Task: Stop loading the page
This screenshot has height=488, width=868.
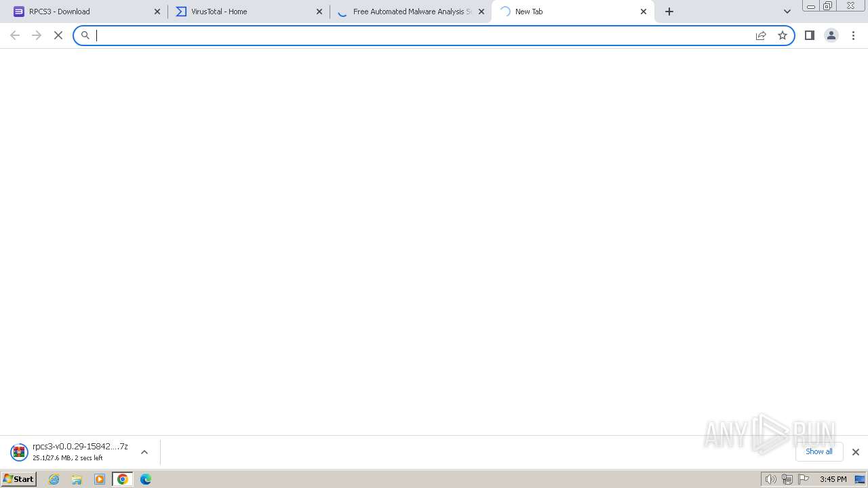Action: [58, 35]
